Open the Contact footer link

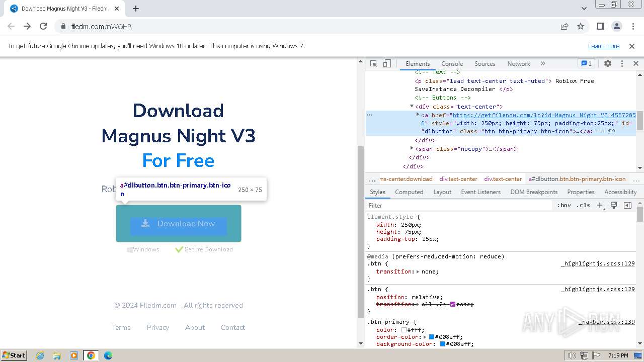coord(233,327)
